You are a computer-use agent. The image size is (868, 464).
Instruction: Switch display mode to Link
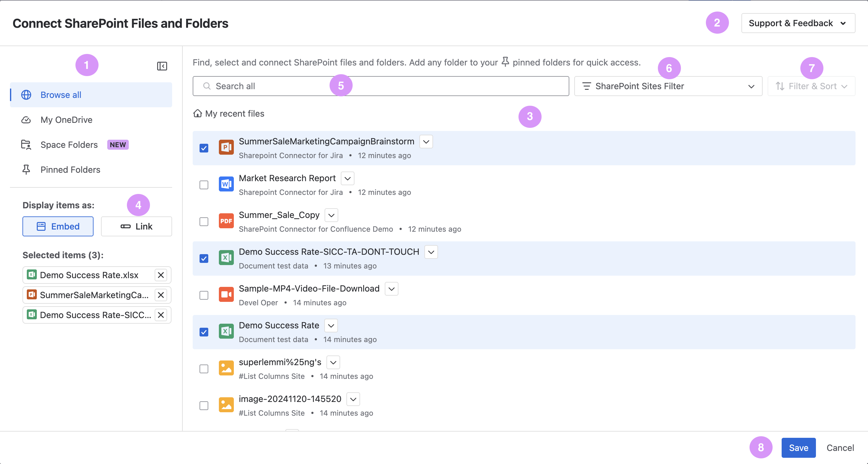pos(137,226)
